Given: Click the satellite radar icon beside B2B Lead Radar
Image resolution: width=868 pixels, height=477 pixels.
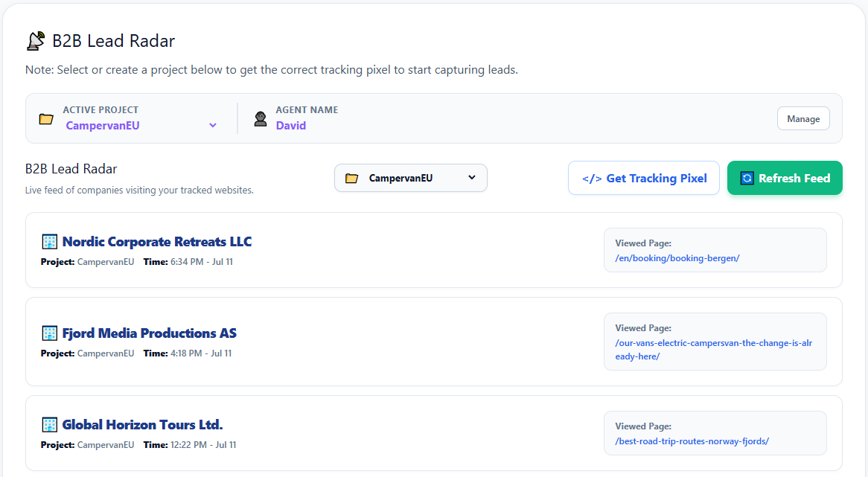Looking at the screenshot, I should click(36, 41).
